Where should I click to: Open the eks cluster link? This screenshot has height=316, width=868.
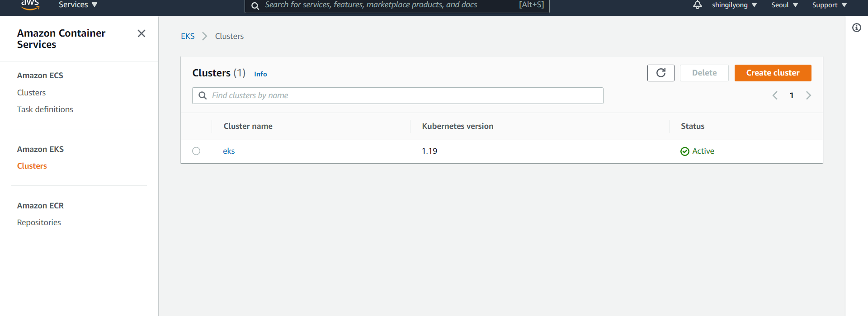229,151
